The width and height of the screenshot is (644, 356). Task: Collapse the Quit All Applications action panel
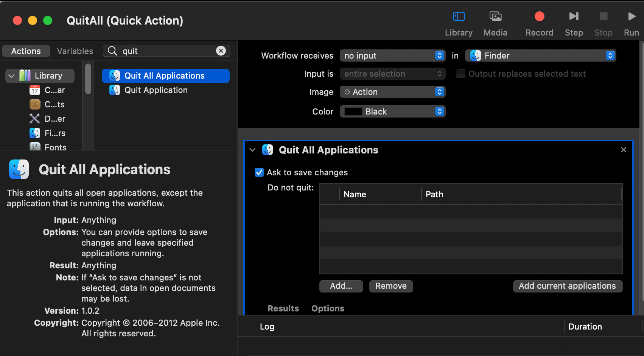[252, 150]
